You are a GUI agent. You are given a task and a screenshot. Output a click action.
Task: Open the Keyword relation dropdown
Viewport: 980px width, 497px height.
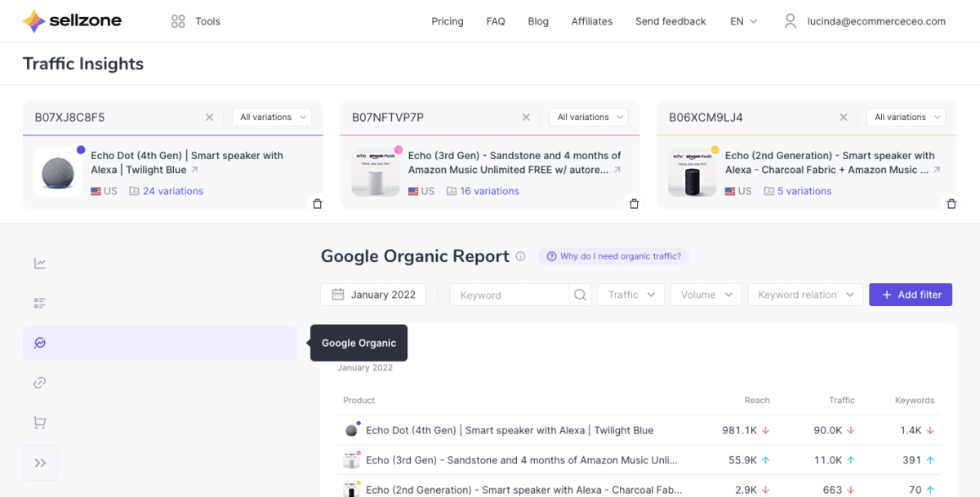pyautogui.click(x=805, y=295)
